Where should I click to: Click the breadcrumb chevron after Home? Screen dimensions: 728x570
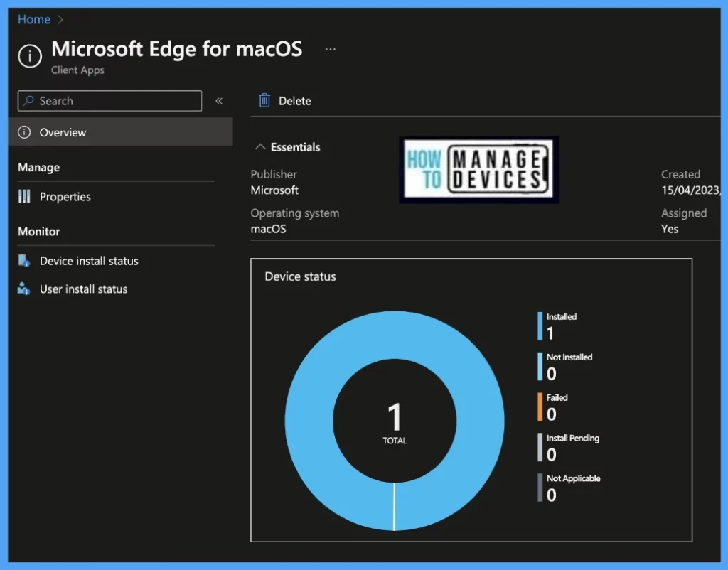pyautogui.click(x=60, y=19)
